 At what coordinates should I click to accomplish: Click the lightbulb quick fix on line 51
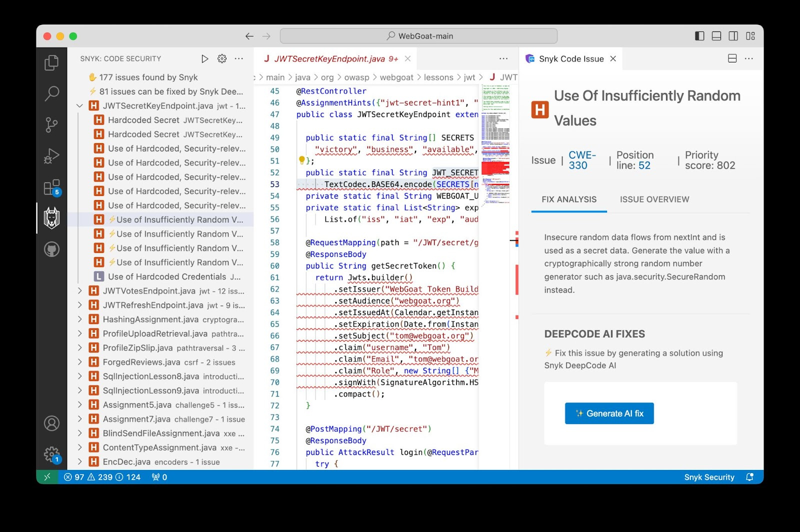301,160
